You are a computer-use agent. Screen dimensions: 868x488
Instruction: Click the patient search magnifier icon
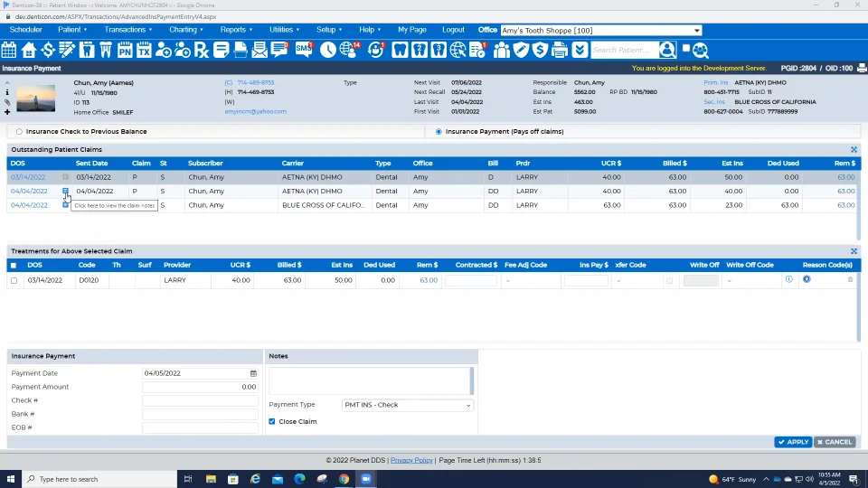[x=667, y=50]
